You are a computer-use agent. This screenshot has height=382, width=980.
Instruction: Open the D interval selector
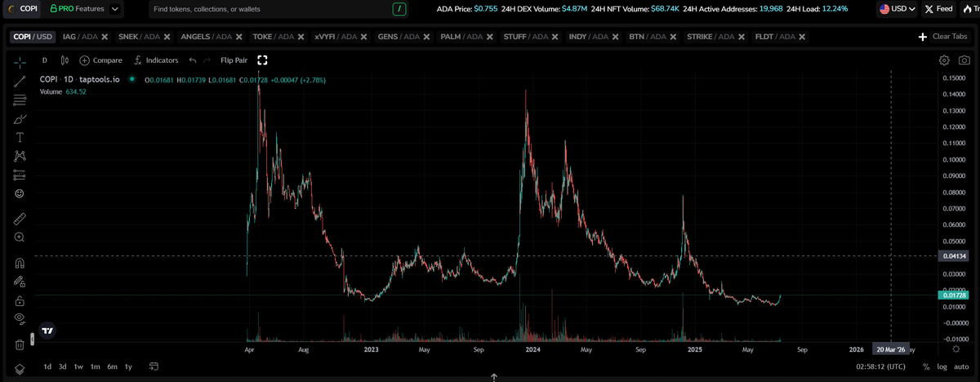(x=44, y=60)
